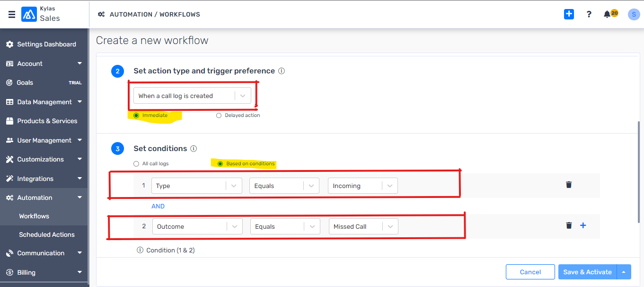The height and width of the screenshot is (287, 644).
Task: Choose the Immediate radio option
Action: pyautogui.click(x=136, y=116)
